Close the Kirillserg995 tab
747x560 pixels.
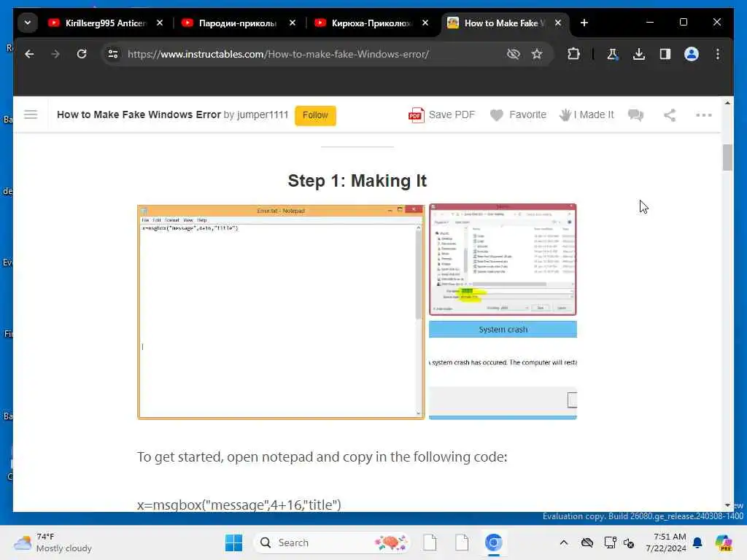click(160, 23)
